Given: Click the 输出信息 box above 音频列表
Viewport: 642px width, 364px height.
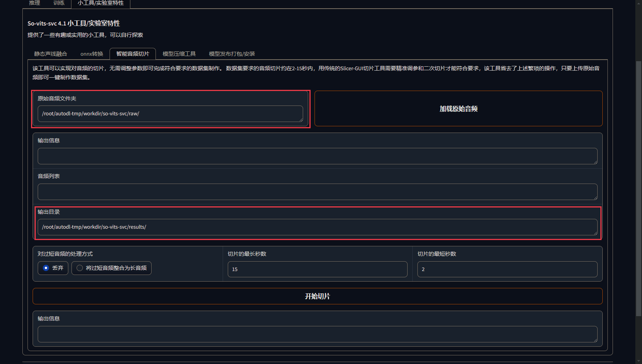Looking at the screenshot, I should [x=317, y=156].
